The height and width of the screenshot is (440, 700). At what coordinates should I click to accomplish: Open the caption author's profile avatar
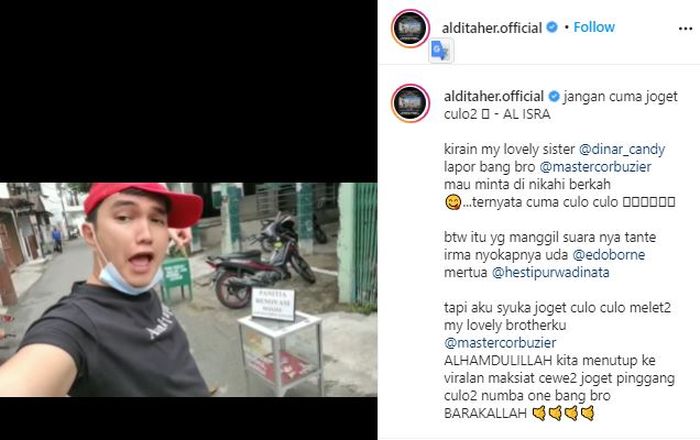(x=410, y=103)
